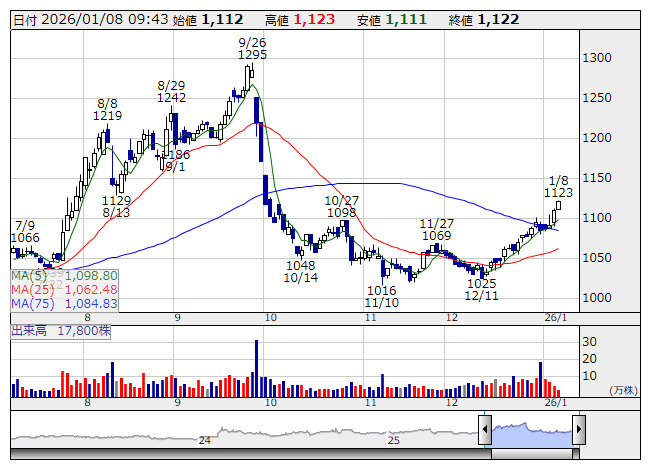Select the MA(5) legend value 1,098.80
Screen dimensions: 653x470
[91, 276]
